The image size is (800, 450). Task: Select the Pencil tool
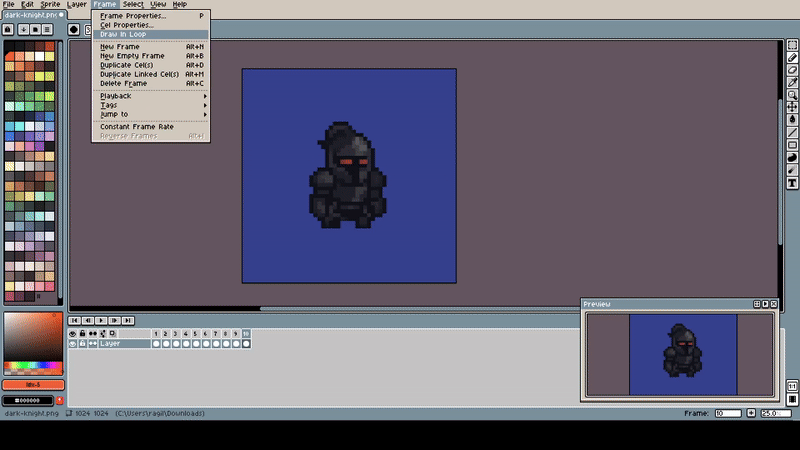[792, 58]
